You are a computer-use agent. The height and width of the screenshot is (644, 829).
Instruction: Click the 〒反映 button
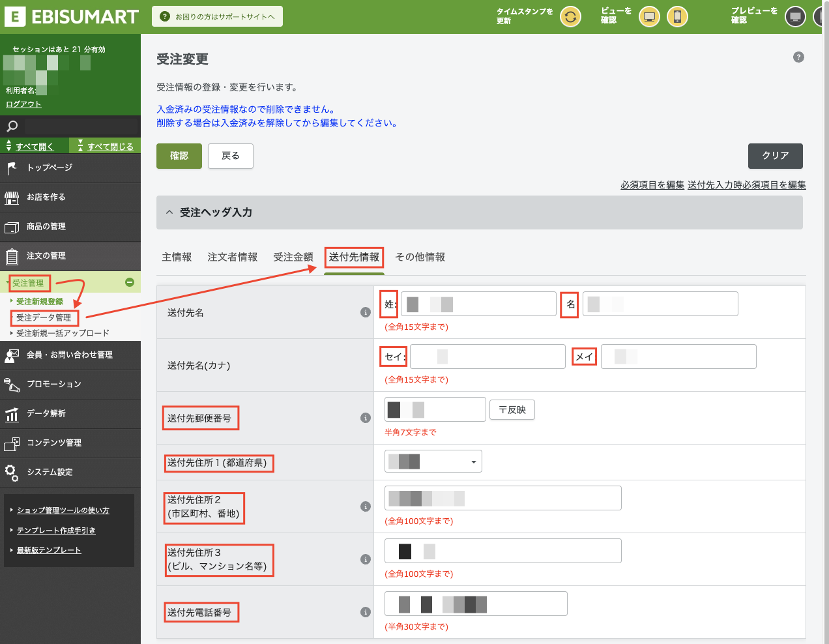512,409
